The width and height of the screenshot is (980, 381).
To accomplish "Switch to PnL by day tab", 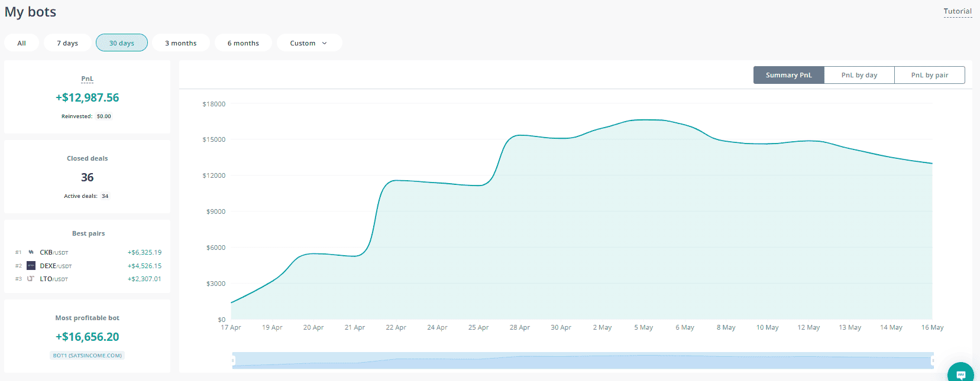I will point(859,75).
